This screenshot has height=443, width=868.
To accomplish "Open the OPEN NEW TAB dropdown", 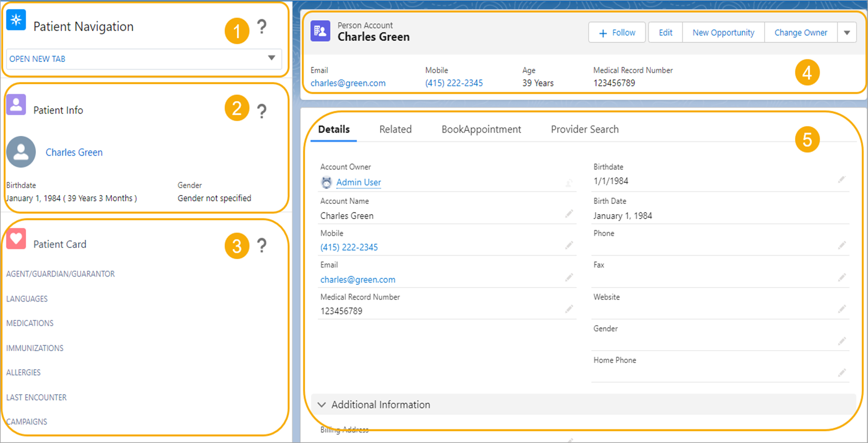I will [x=144, y=59].
